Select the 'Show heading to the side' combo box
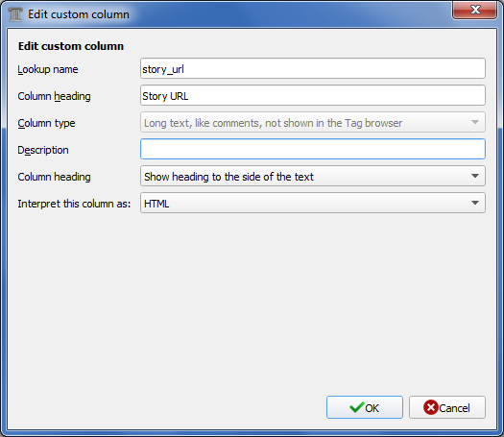Viewport: 504px width, 437px height. click(x=312, y=176)
